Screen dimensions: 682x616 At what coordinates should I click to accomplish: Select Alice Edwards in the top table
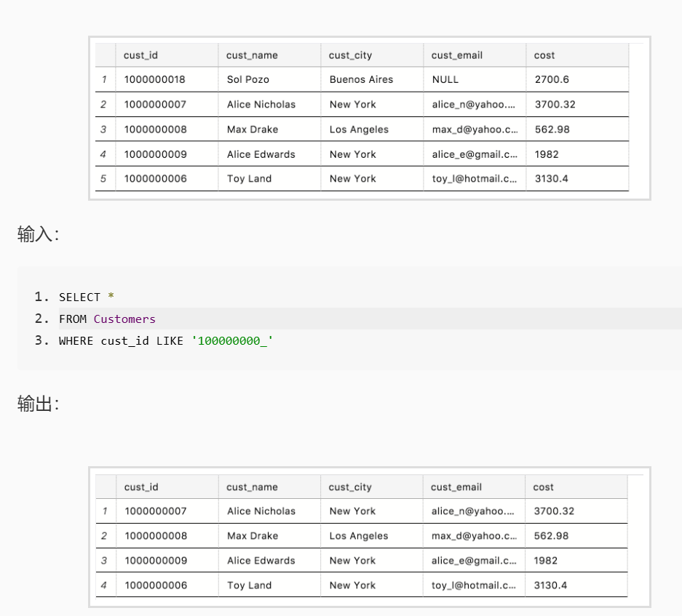click(269, 154)
